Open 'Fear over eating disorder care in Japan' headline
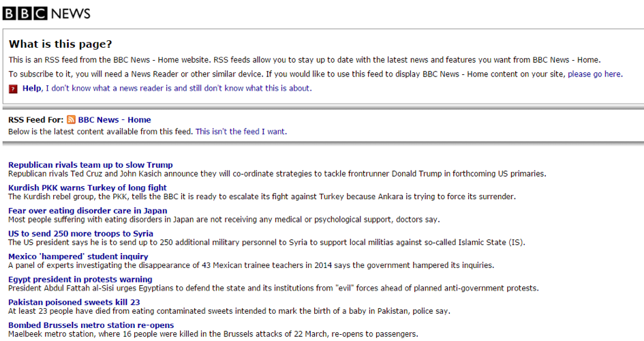Screen dimensions: 644x341 87,211
